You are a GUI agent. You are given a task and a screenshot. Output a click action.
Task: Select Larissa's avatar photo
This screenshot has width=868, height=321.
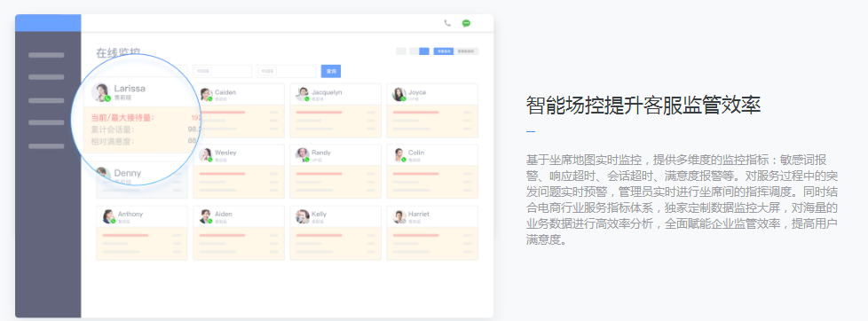point(101,92)
